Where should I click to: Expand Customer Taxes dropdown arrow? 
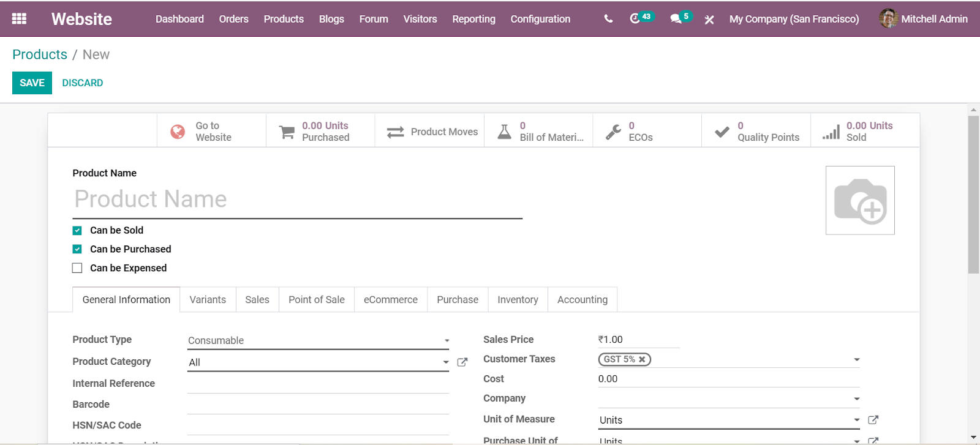pyautogui.click(x=857, y=359)
